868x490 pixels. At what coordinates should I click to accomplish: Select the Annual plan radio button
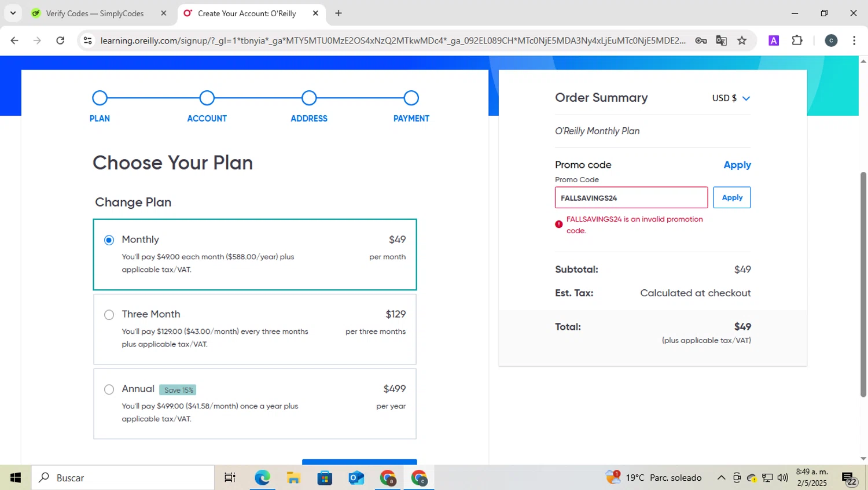(109, 389)
